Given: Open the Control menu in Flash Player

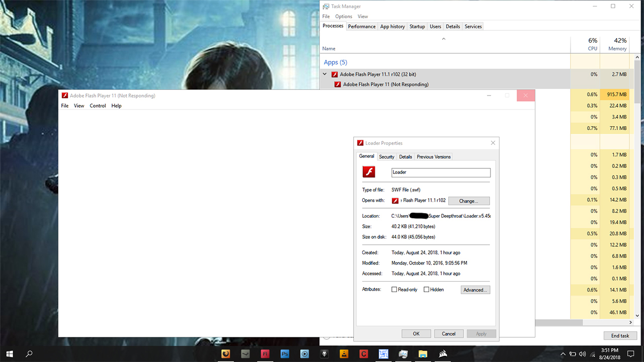Looking at the screenshot, I should click(98, 106).
